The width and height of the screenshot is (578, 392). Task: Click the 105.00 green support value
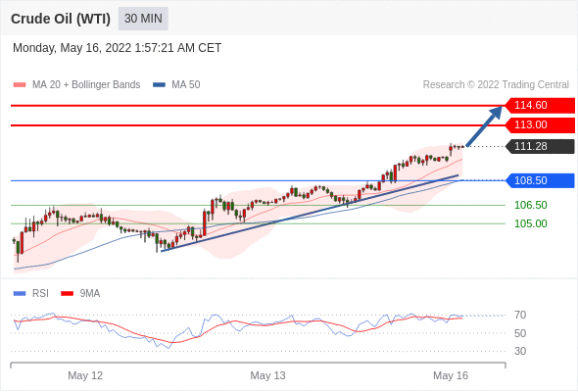coord(530,223)
